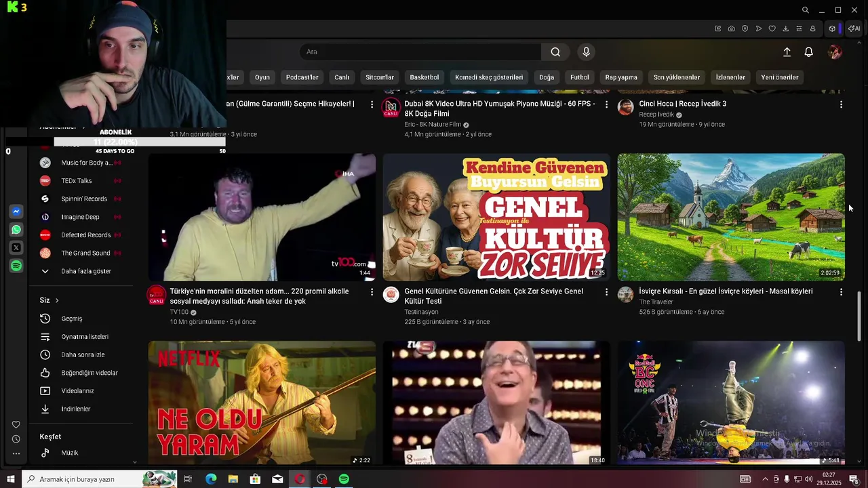Screen dimensions: 868x488
Task: Select the İzlenenler filter chip
Action: tap(730, 77)
